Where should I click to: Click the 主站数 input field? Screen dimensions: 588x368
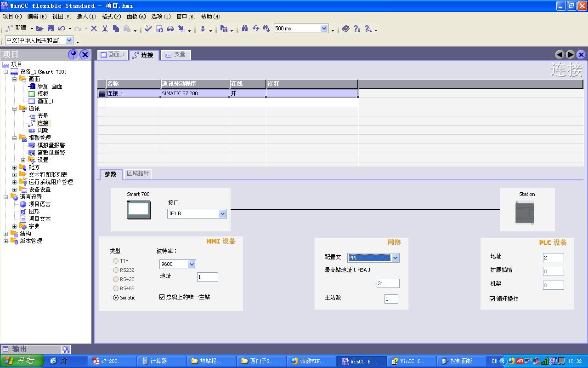[391, 299]
